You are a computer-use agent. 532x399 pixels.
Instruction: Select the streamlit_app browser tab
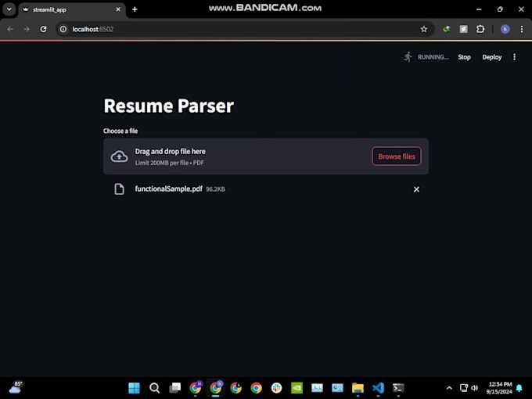point(70,9)
